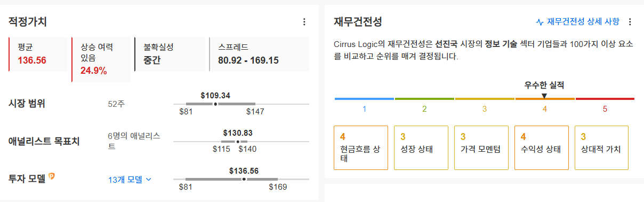Click the 재무건전성 heading

[358, 22]
